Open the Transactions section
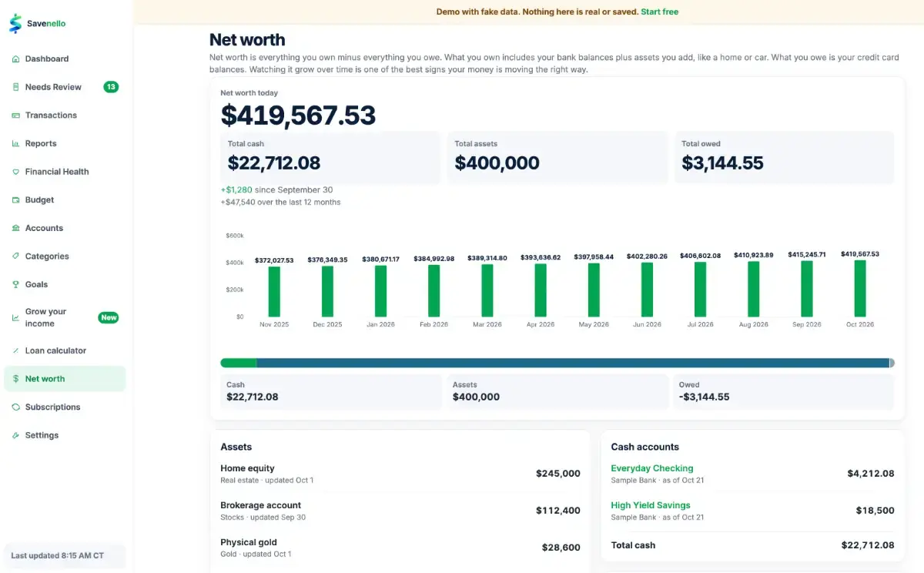Image resolution: width=924 pixels, height=573 pixels. pos(65,116)
